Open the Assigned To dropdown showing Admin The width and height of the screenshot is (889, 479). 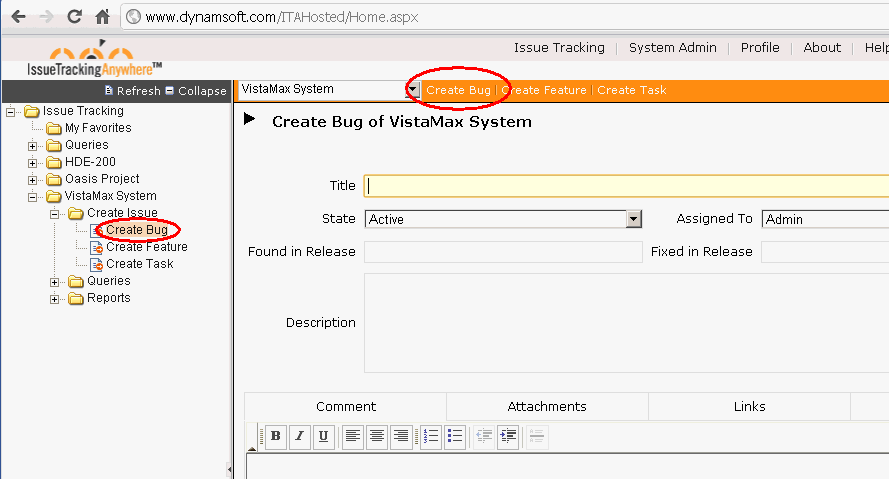[826, 219]
